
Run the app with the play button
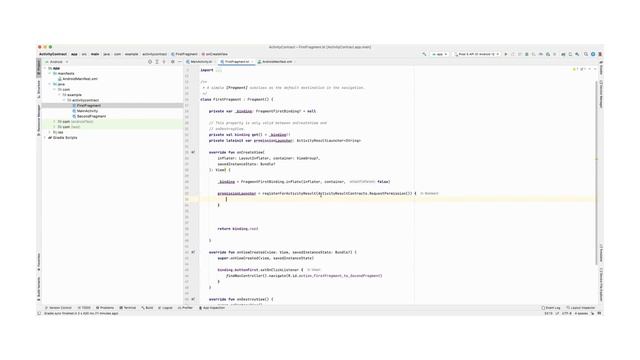506,54
